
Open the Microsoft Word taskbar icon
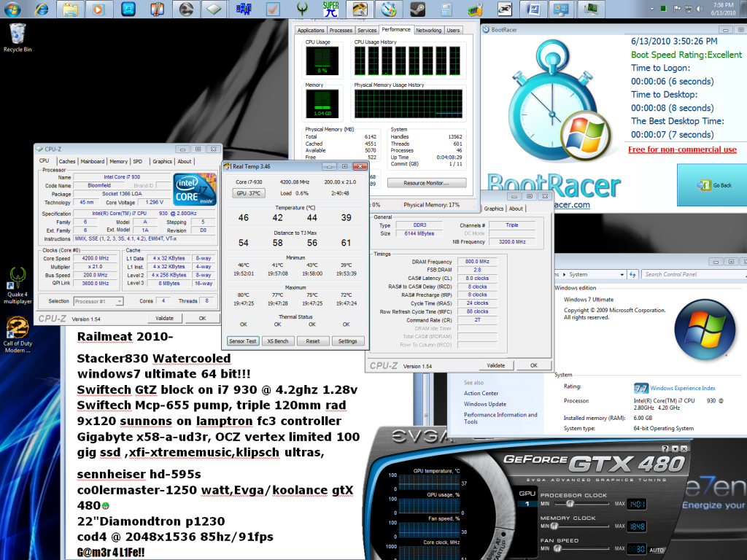tap(533, 9)
